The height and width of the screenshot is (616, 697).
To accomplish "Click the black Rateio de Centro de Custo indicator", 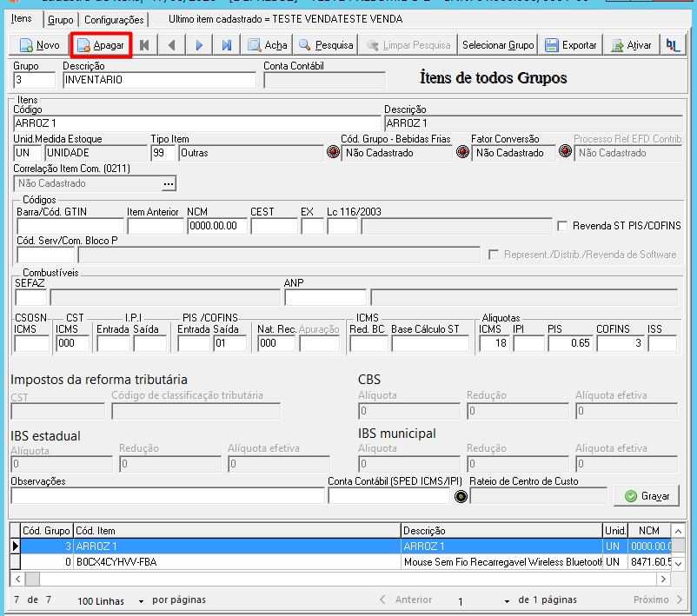I will tap(461, 496).
